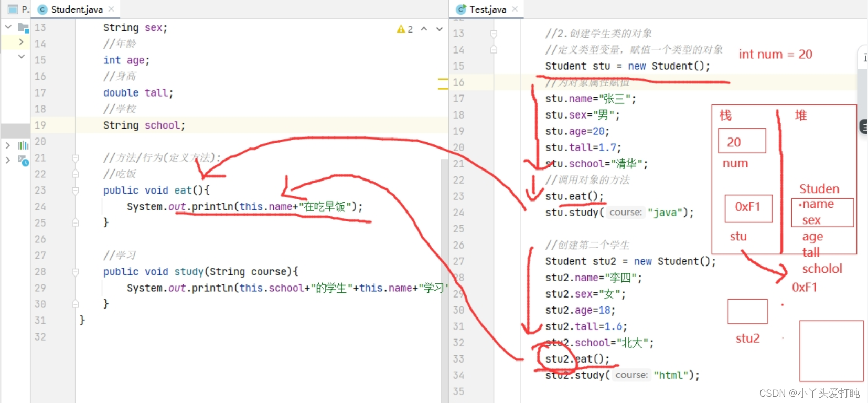Click the Test.java runnable class icon
This screenshot has width=868, height=403.
click(461, 9)
